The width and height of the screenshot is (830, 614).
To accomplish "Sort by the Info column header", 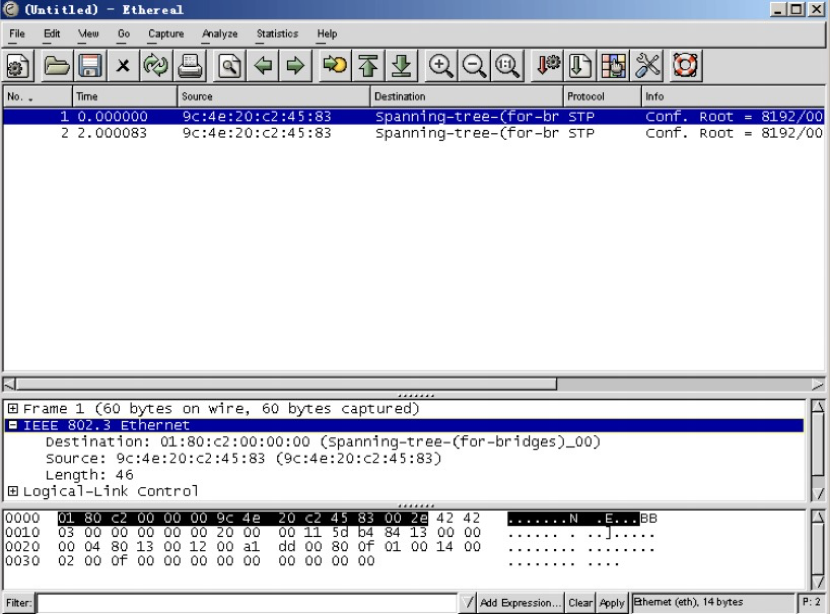I will point(733,96).
